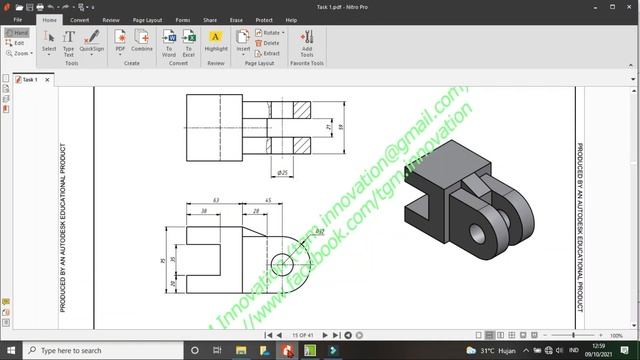Combine files into one PDF
Viewport: 640px width, 360px height.
click(142, 40)
